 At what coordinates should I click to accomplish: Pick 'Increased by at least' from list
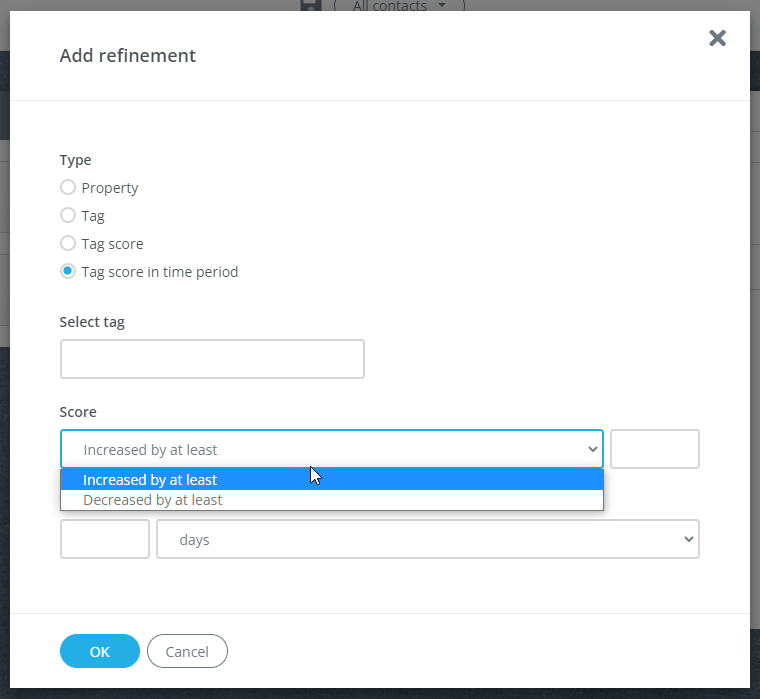(x=332, y=480)
